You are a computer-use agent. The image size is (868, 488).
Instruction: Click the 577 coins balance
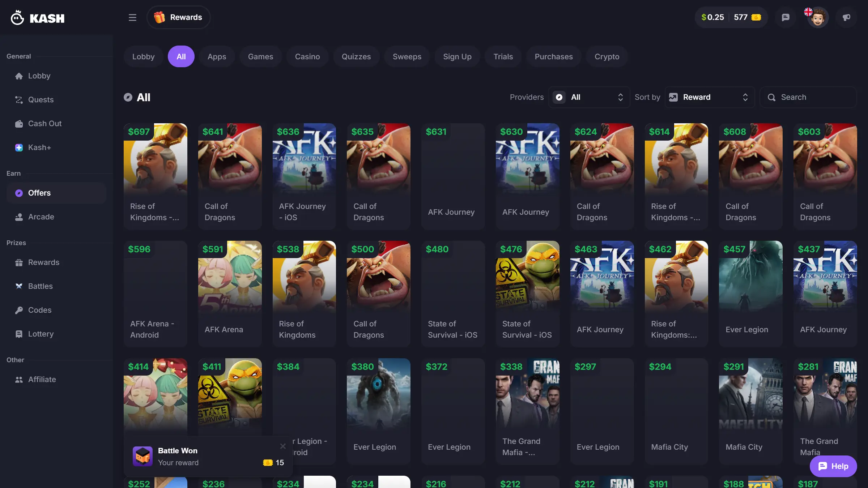tap(748, 17)
